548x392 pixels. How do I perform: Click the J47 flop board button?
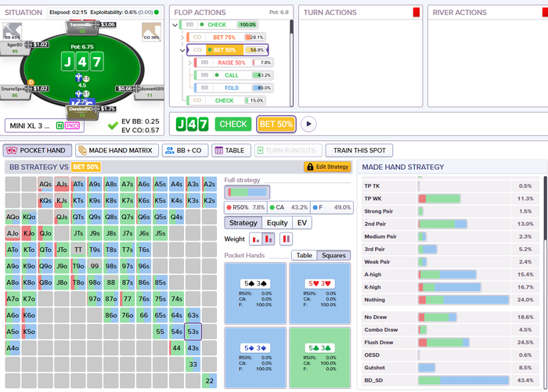(x=192, y=124)
